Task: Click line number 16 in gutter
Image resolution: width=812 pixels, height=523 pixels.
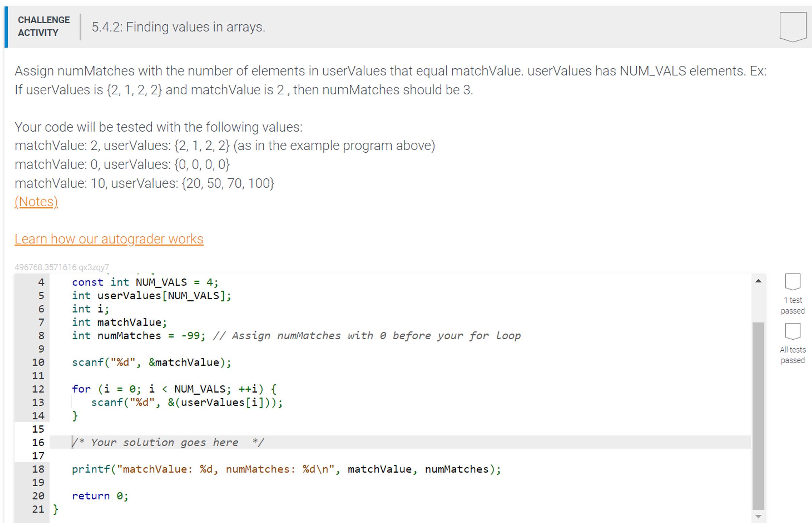Action: (38, 442)
